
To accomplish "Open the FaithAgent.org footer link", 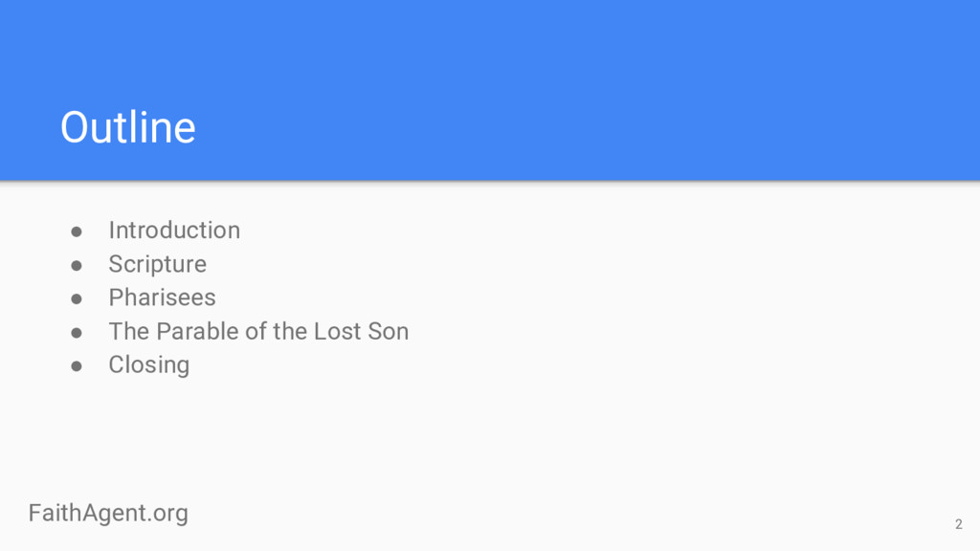I will coord(108,513).
